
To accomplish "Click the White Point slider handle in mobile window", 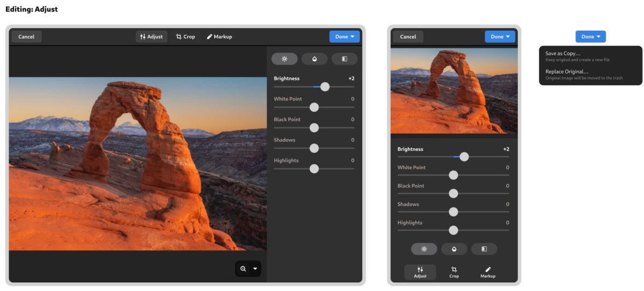I will [453, 175].
